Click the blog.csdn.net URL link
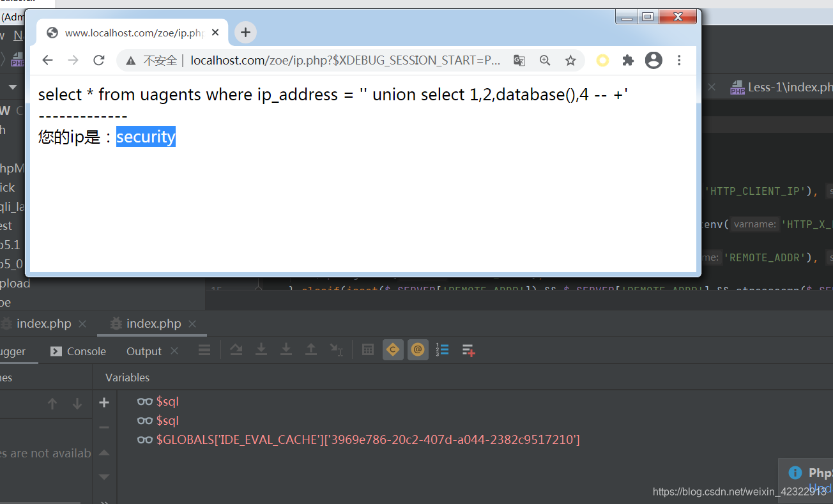Image resolution: width=833 pixels, height=504 pixels. [x=739, y=492]
